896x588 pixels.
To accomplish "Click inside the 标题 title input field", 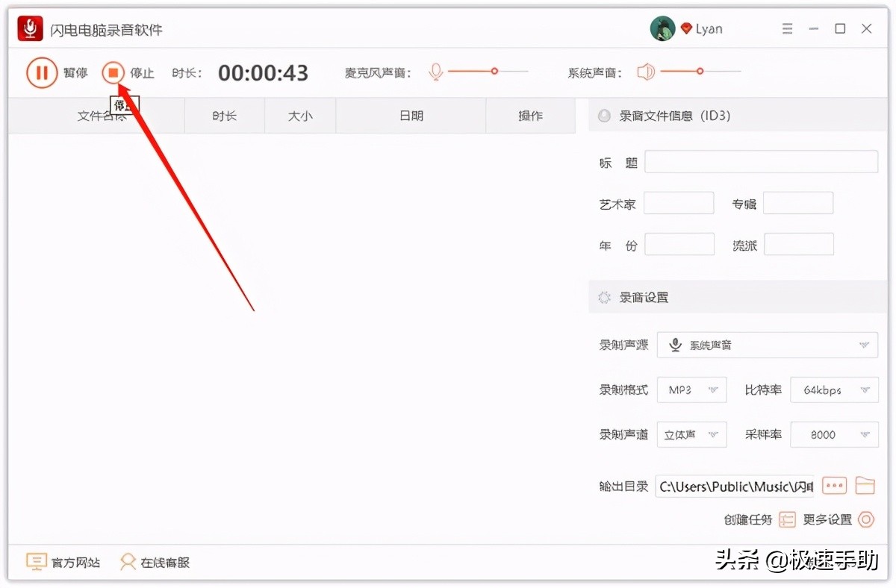I will coord(761,161).
